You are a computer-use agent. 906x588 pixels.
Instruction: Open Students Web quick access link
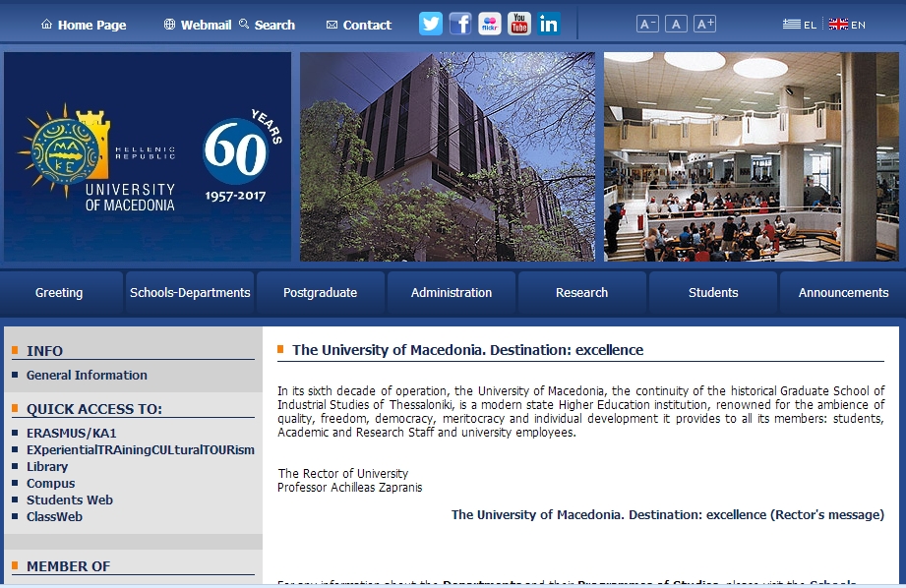pos(70,500)
